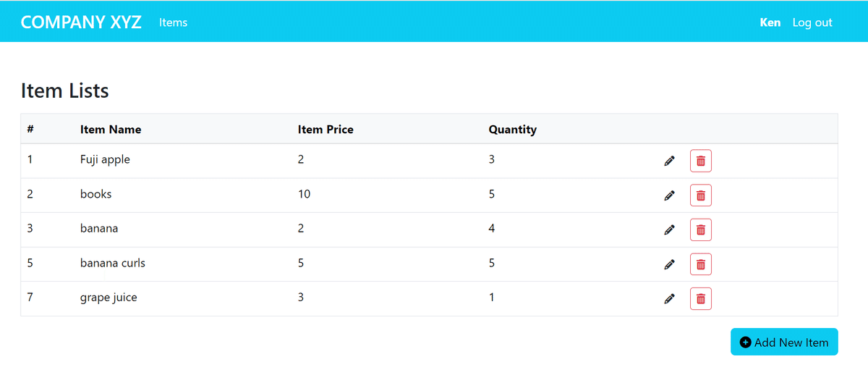
Task: Select the Item Name column header
Action: 111,130
